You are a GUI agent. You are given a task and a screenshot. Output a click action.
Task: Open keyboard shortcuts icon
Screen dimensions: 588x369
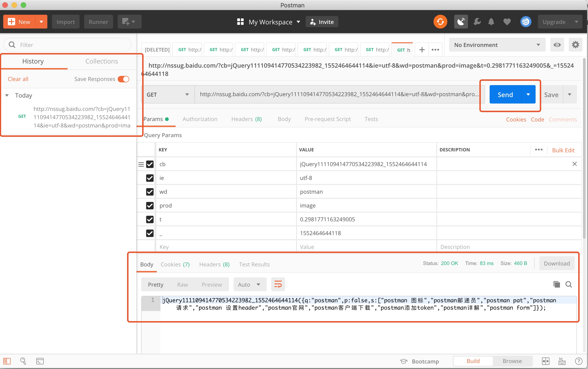[562, 361]
